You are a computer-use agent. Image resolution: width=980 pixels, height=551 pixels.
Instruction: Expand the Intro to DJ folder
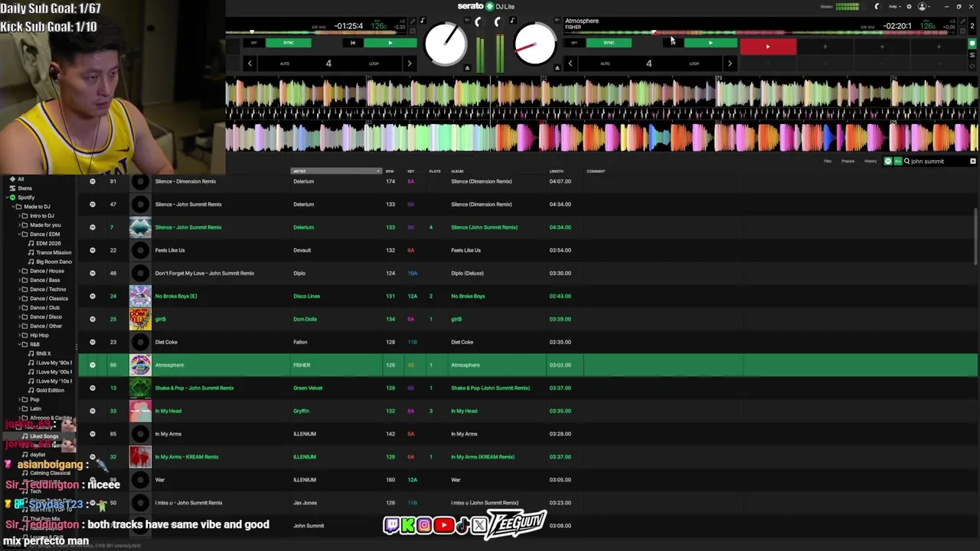pos(18,216)
